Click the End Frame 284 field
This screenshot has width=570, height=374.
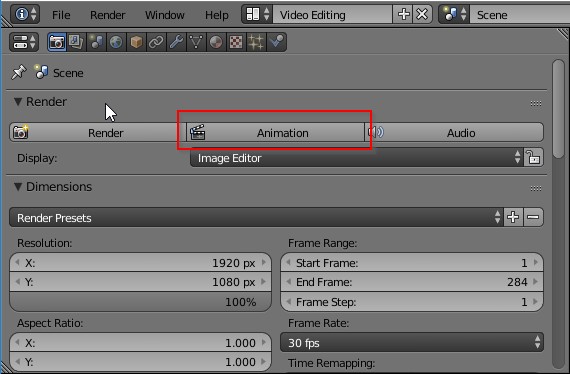point(412,282)
